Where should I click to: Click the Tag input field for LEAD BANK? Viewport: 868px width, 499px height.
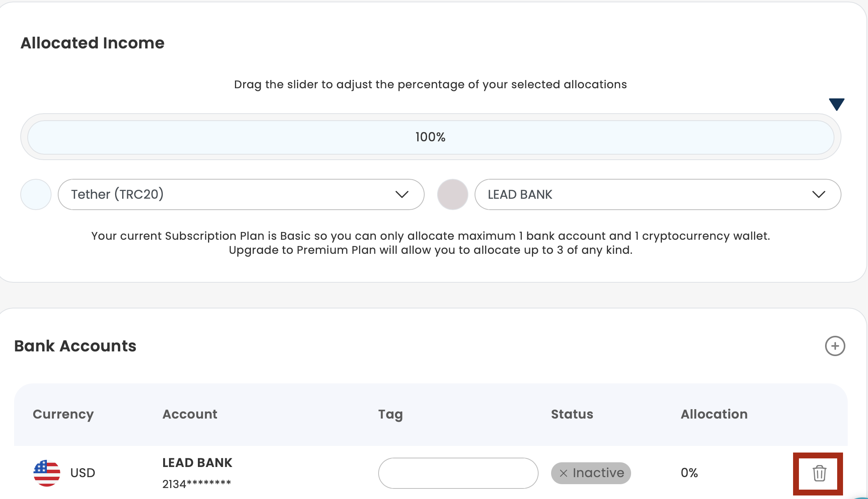pos(458,473)
